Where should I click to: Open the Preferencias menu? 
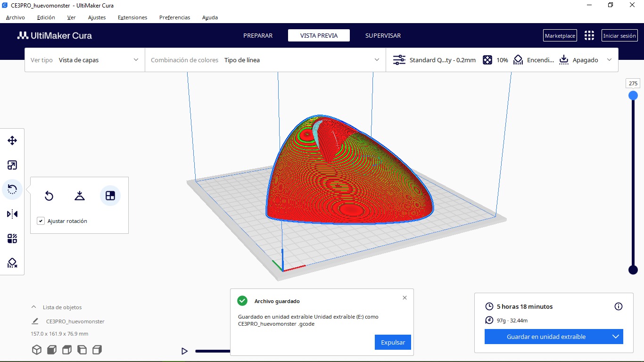point(175,17)
